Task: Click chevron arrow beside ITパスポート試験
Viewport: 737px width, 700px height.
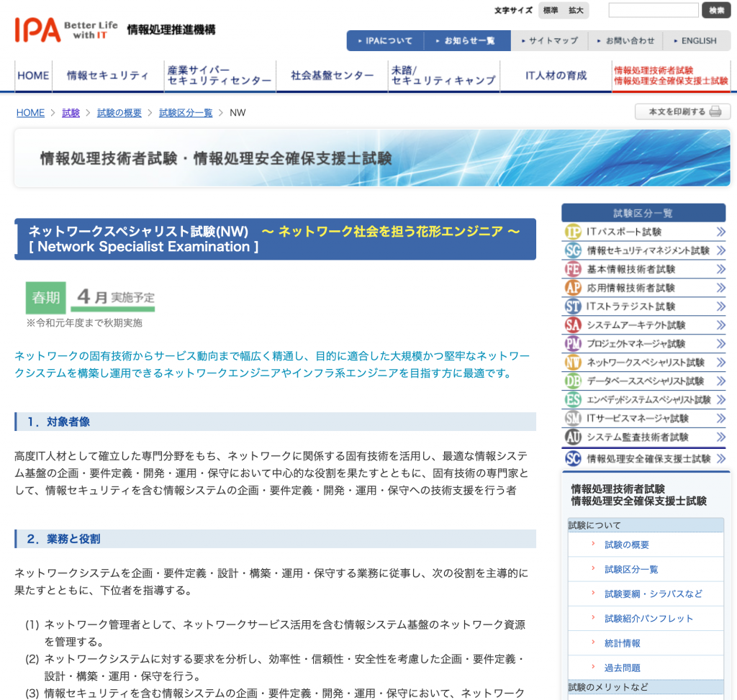Action: coord(721,232)
